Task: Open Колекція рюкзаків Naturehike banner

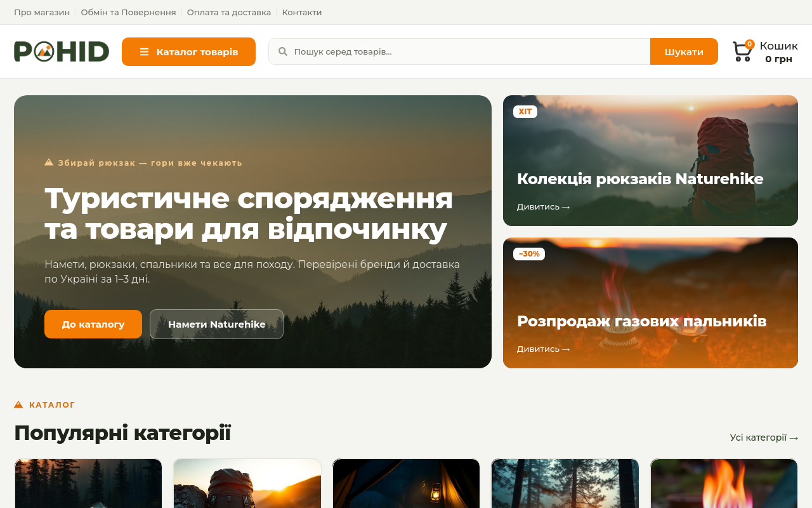Action: point(650,161)
